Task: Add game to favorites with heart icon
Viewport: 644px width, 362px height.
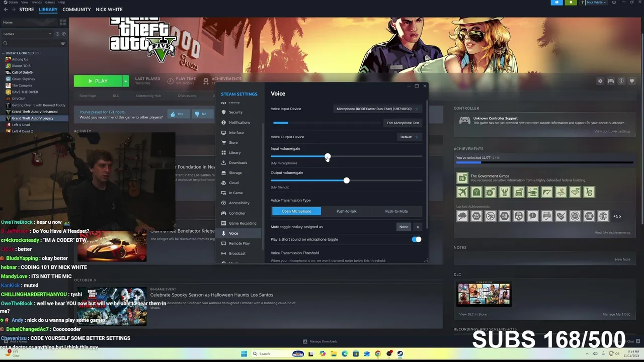Action: 631,81
